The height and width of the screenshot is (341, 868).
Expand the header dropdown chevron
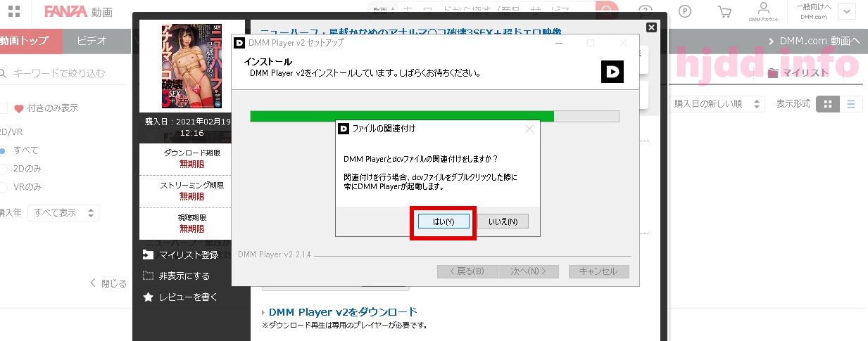(845, 11)
